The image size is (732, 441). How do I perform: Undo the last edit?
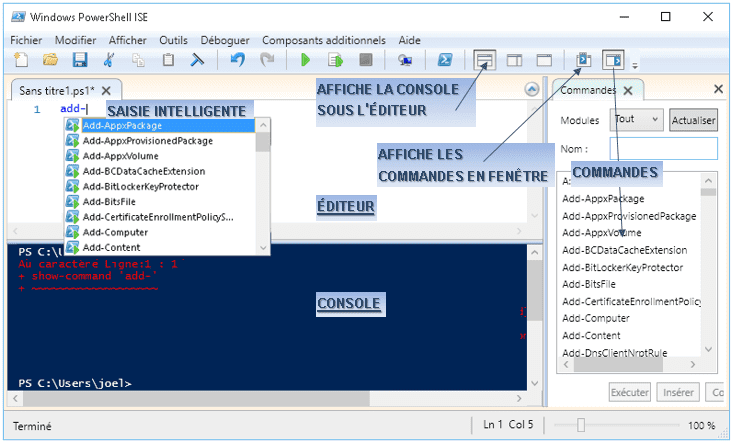click(238, 60)
